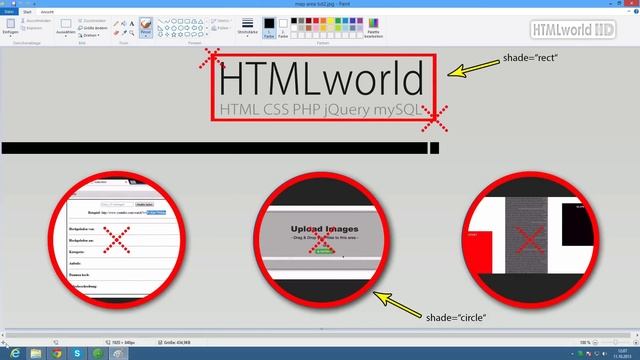Pick the black color swatch

coord(294,21)
